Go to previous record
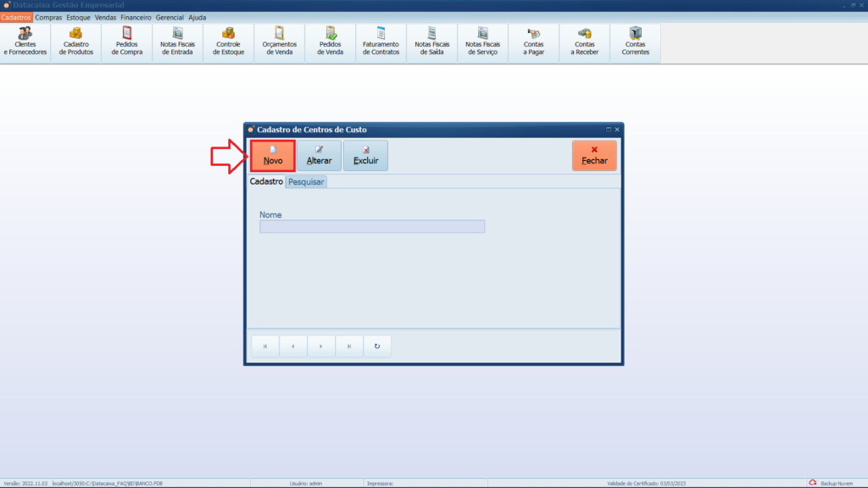Screen dimensions: 868x488 pyautogui.click(x=293, y=347)
